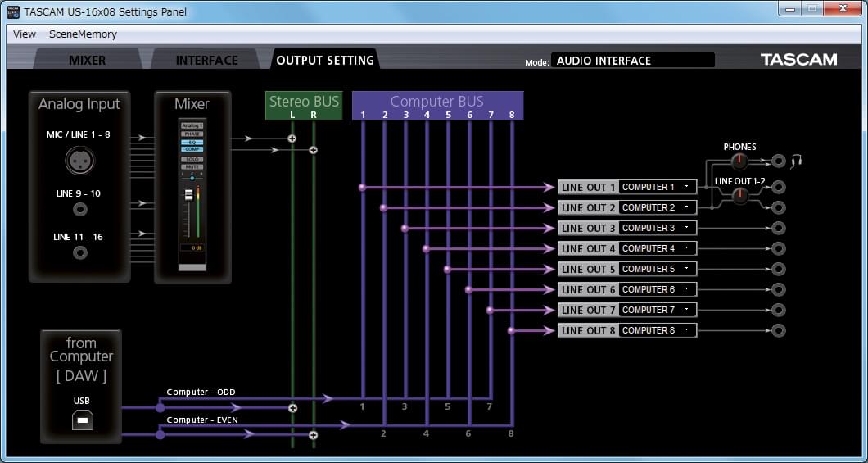
Task: Click the Mode AUDIO INTERFACE field
Action: coord(633,61)
